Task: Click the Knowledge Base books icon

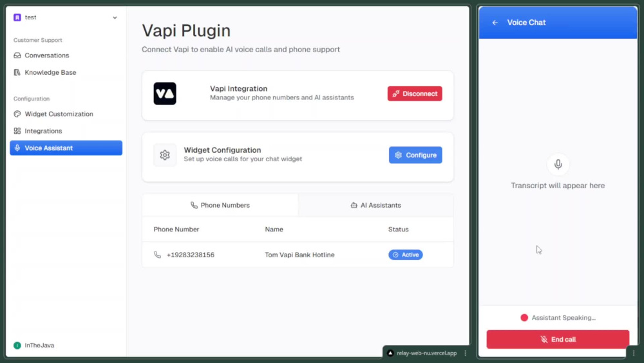Action: point(17,72)
